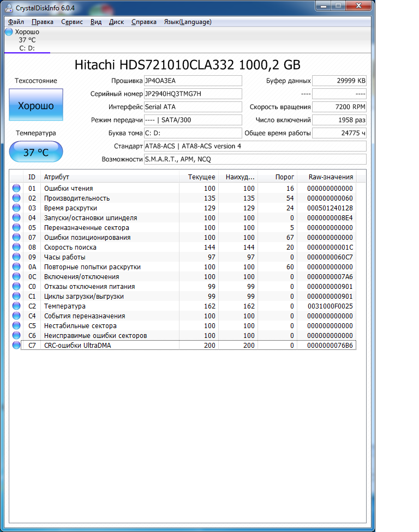
Task: Click raw value 0000000008E4
Action: 330,218
